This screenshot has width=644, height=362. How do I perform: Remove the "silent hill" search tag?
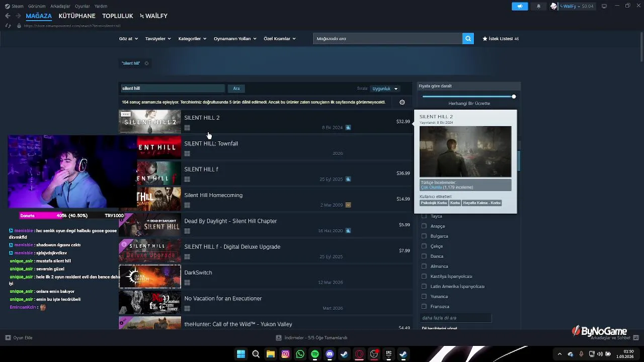click(x=146, y=63)
